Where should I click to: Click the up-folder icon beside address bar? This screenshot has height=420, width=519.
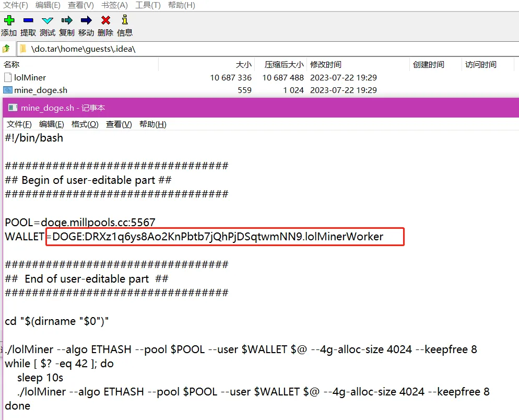[6, 49]
